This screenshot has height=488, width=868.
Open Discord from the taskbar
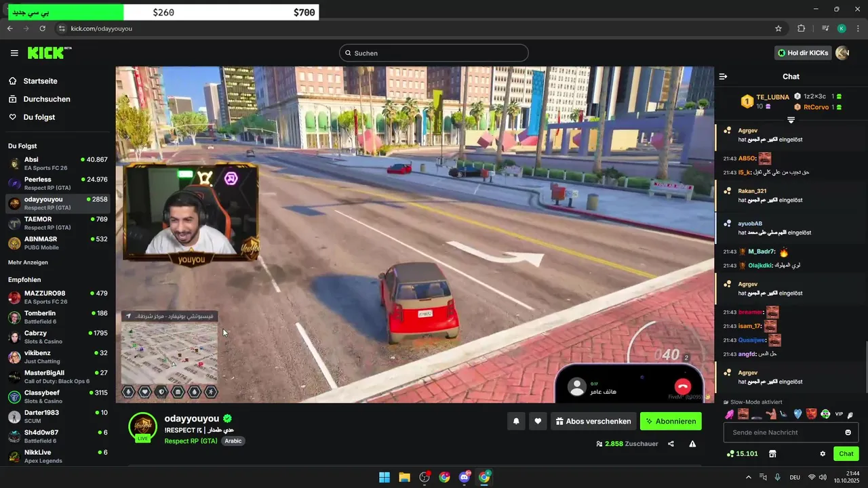click(x=465, y=477)
